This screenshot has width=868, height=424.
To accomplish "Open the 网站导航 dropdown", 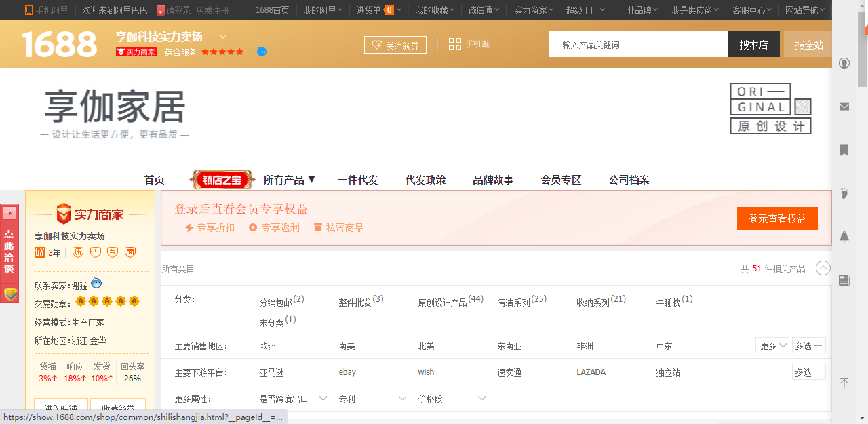I will pos(805,10).
